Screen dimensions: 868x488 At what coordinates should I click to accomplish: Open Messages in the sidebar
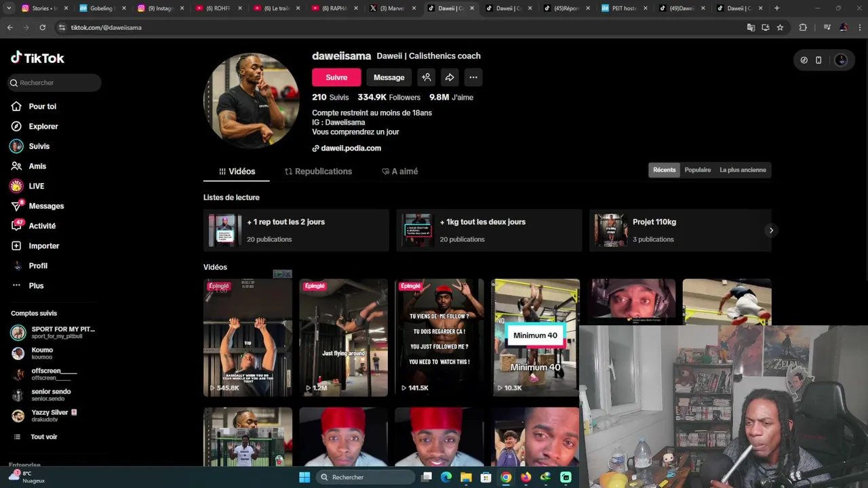[x=46, y=206]
